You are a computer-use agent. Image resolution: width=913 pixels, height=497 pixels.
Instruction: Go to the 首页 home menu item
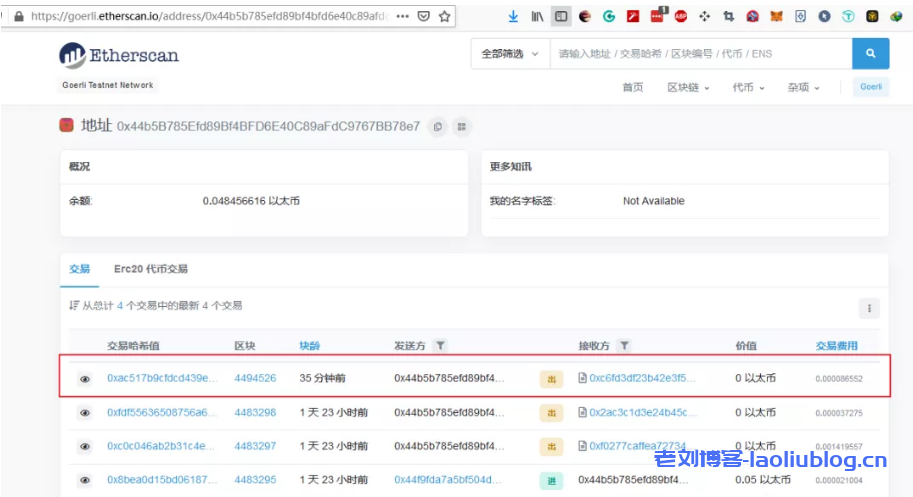632,87
